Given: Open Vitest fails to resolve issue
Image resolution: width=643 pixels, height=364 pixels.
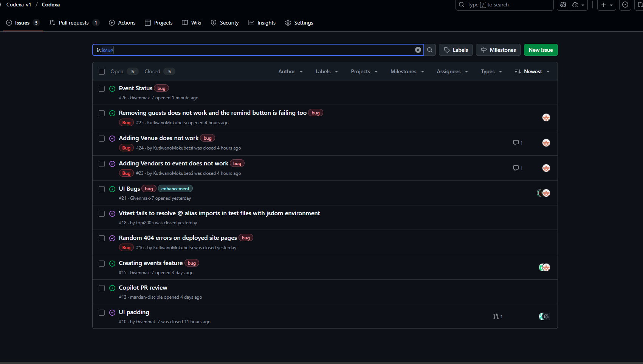Looking at the screenshot, I should [219, 213].
